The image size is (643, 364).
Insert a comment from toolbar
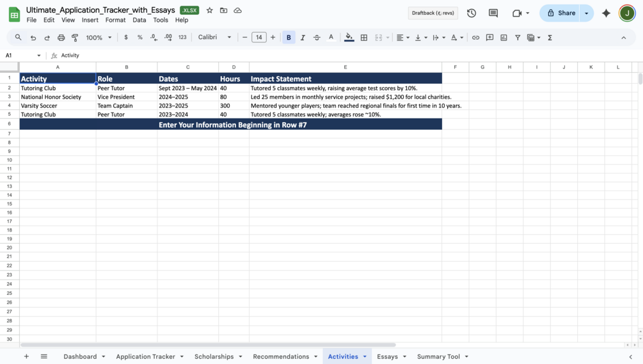click(489, 37)
